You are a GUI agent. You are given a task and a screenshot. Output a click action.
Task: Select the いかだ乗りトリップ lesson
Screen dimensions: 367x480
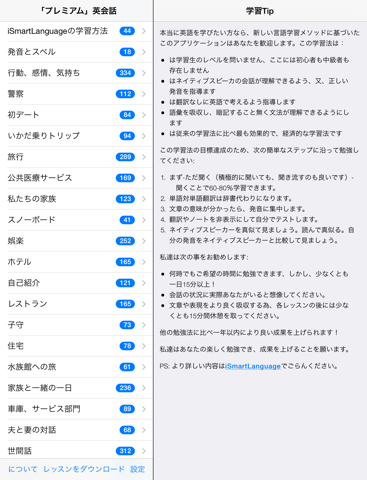(76, 136)
